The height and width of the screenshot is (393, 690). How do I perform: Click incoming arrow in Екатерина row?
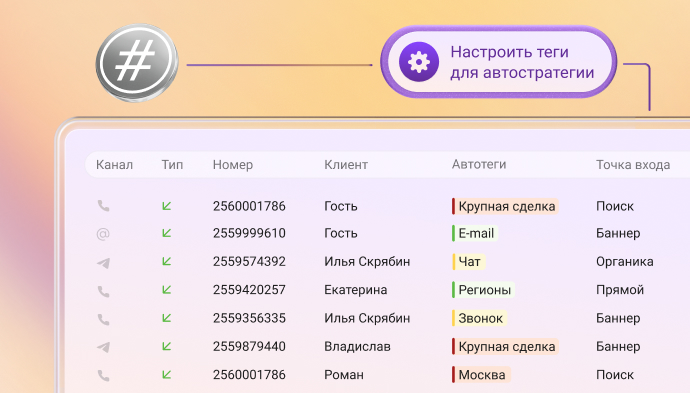pos(166,290)
